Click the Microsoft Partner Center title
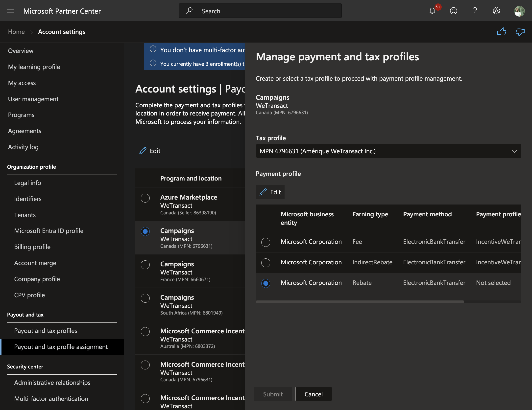This screenshot has width=532, height=410. 62,11
